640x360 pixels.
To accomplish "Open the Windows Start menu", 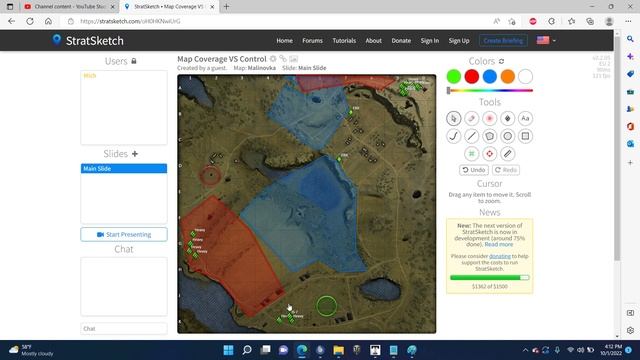I will tap(229, 350).
